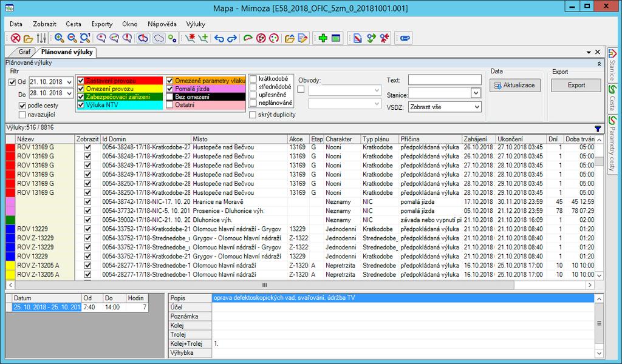622x364 pixels.
Task: Click the red circle with dots toolbar icon
Action: point(274,38)
